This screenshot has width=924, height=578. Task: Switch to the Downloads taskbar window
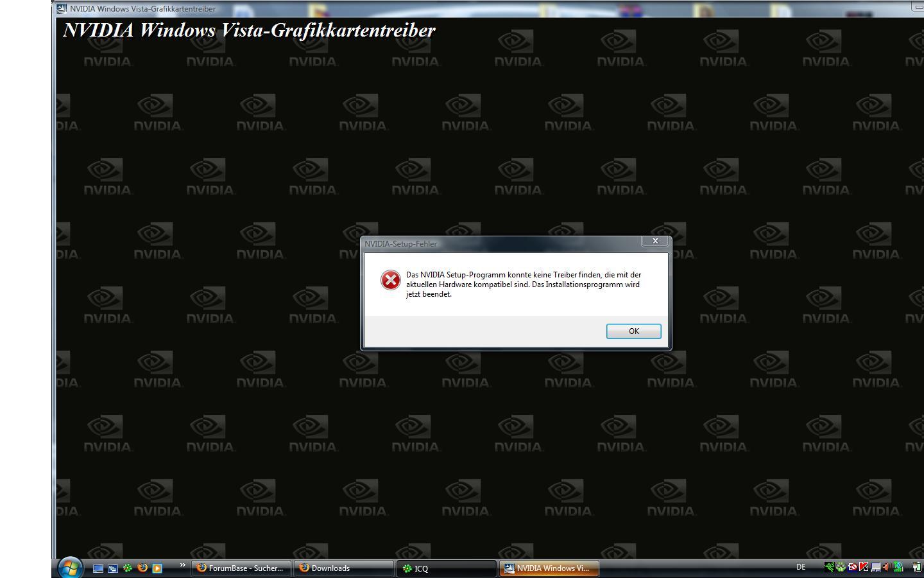(x=344, y=568)
